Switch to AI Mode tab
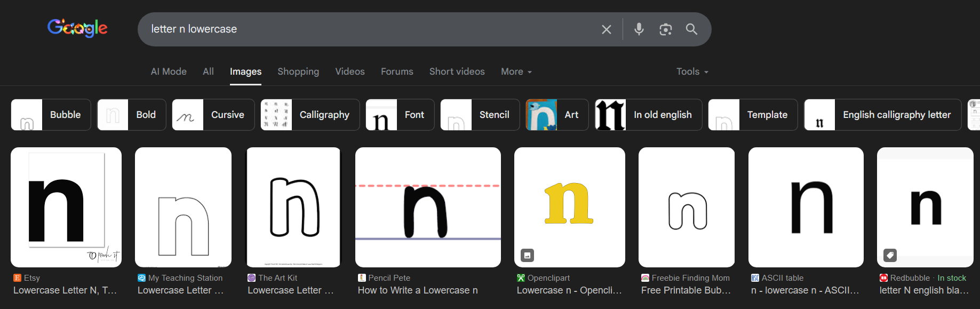This screenshot has width=980, height=309. tap(169, 72)
